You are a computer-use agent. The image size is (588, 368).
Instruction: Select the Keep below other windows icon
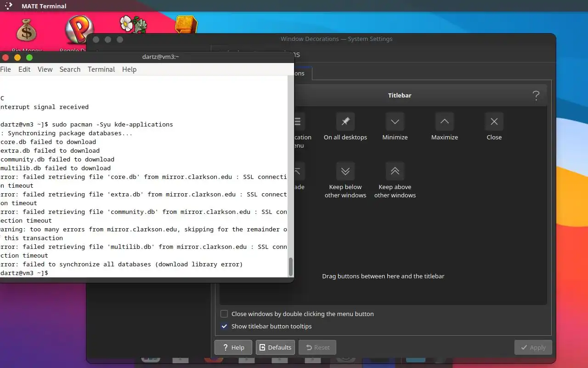point(345,172)
